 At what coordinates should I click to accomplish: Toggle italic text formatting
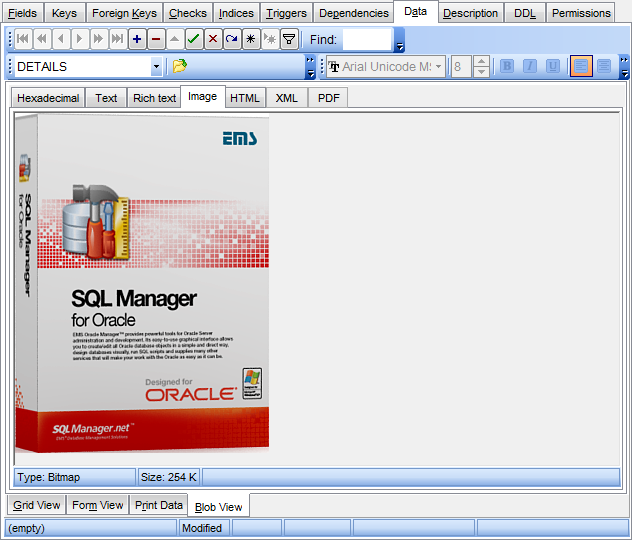pyautogui.click(x=529, y=67)
